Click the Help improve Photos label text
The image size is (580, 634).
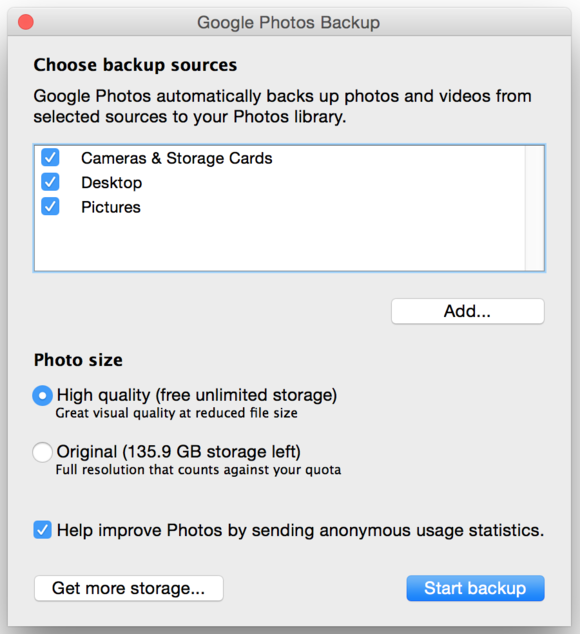(x=301, y=530)
